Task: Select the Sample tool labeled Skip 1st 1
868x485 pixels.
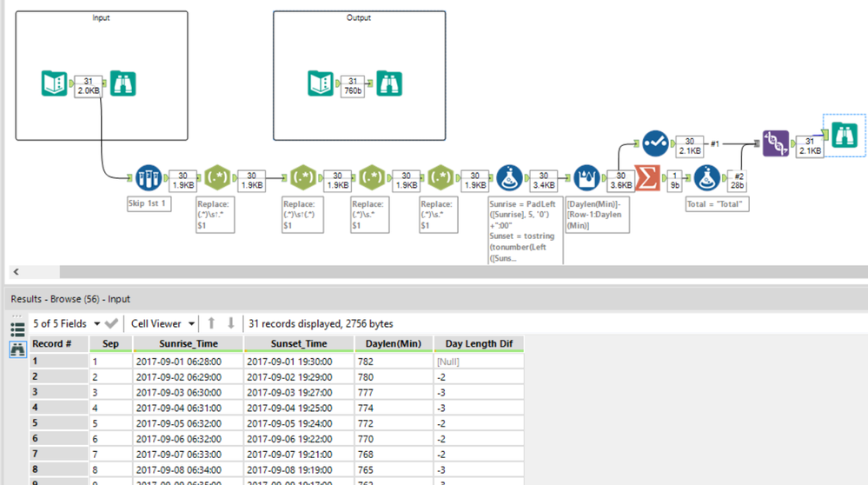Action: click(x=149, y=178)
